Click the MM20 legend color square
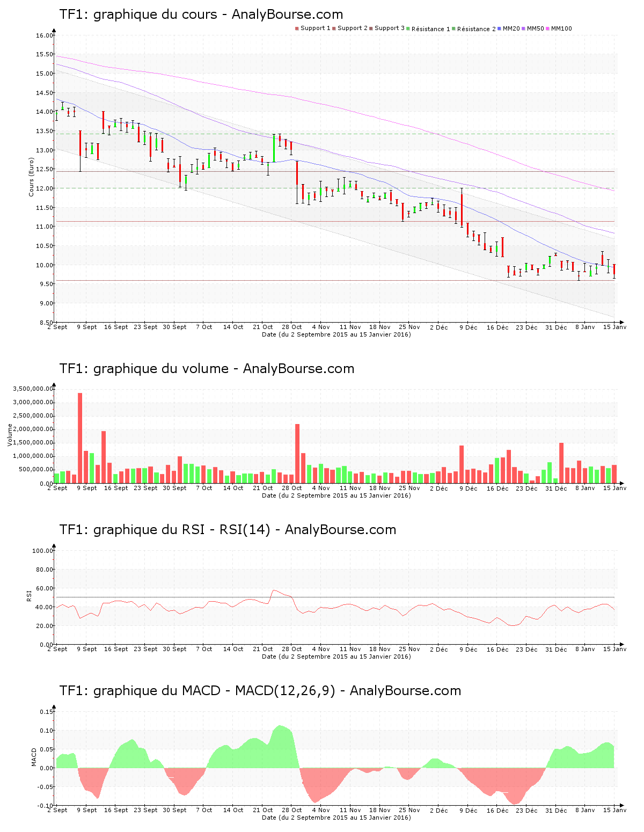Image resolution: width=644 pixels, height=832 pixels. (x=500, y=28)
